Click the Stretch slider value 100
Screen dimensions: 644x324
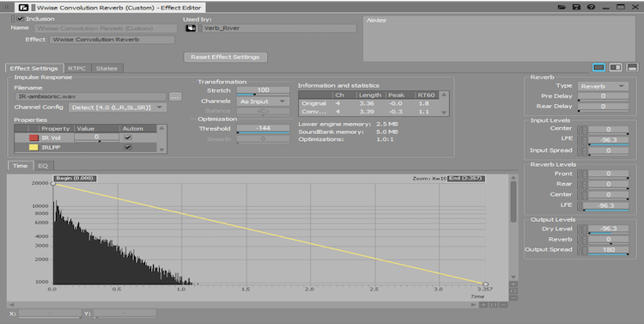263,90
